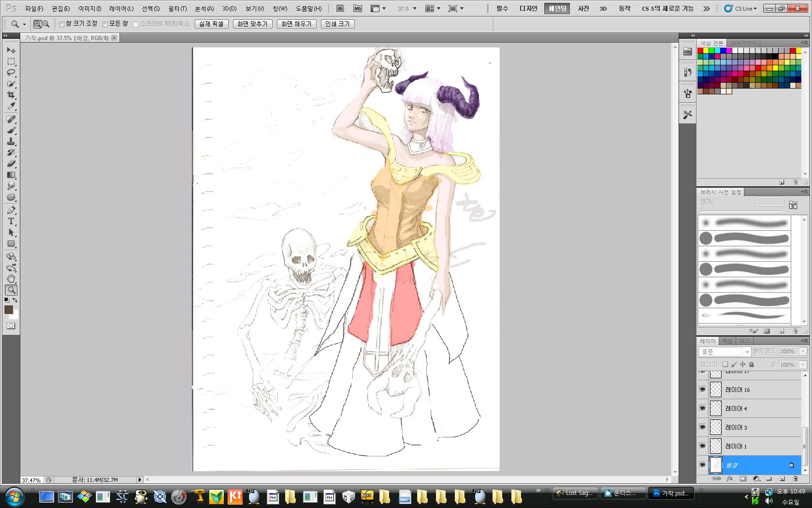
Task: Click the layer style fx icon
Action: (730, 478)
